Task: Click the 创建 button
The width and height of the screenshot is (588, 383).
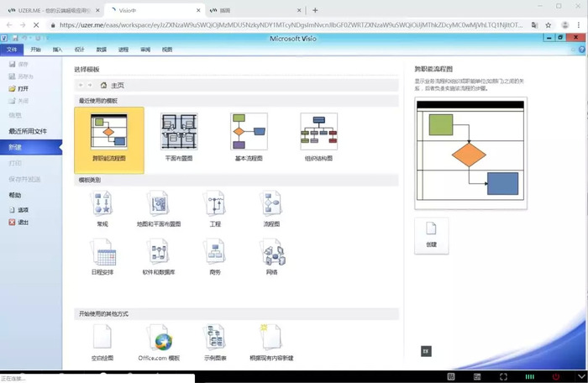Action: 431,236
